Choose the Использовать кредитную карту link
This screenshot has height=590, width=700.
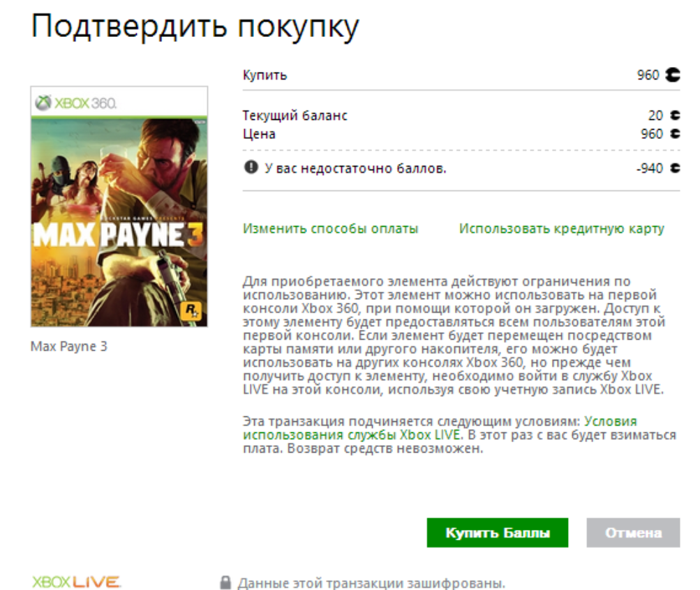coord(562,229)
